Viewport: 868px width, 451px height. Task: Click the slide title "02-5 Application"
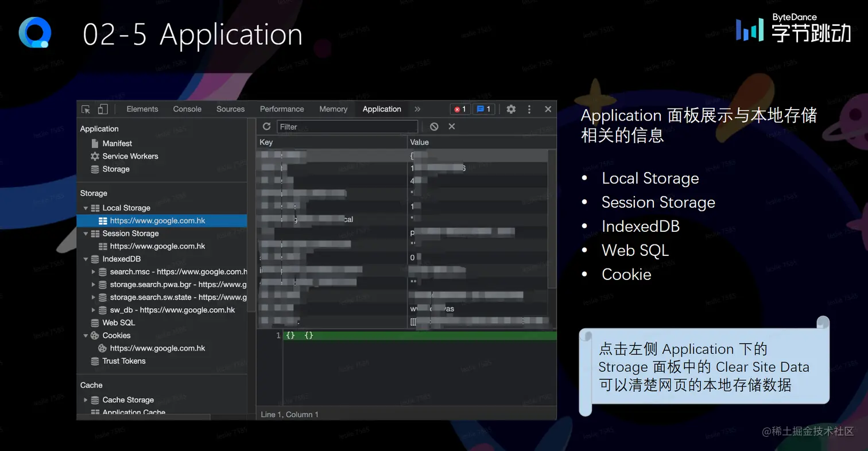tap(193, 34)
